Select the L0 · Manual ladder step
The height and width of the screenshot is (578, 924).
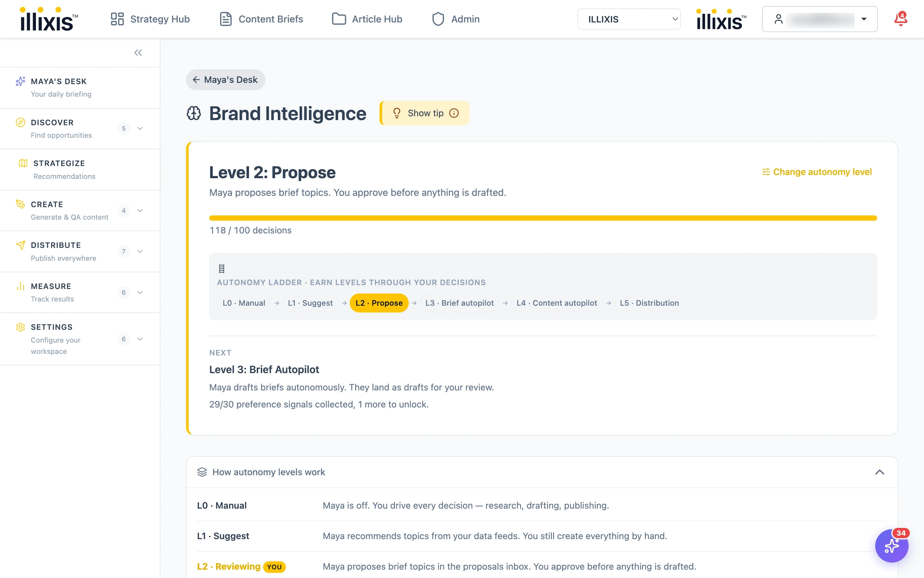(244, 303)
